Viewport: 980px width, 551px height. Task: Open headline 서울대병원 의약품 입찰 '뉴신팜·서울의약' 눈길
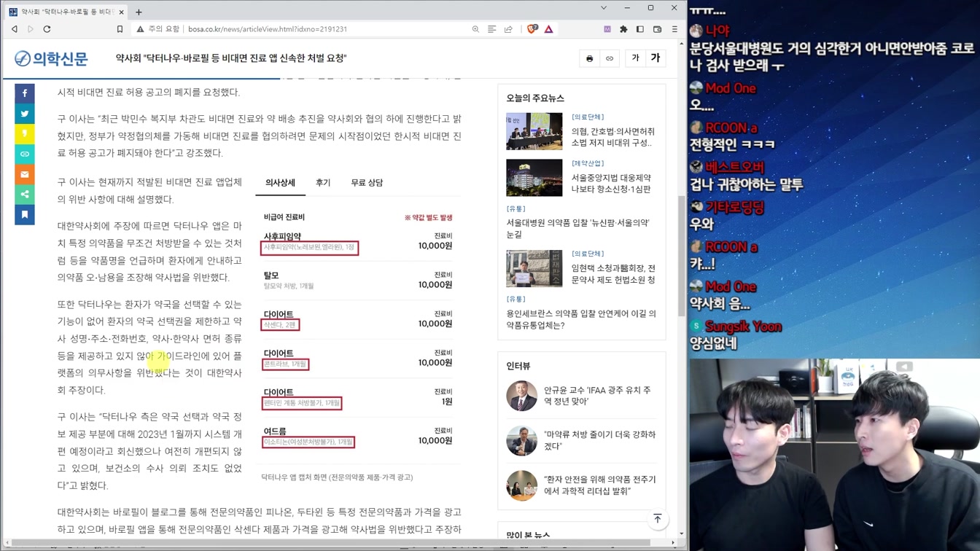tap(577, 228)
